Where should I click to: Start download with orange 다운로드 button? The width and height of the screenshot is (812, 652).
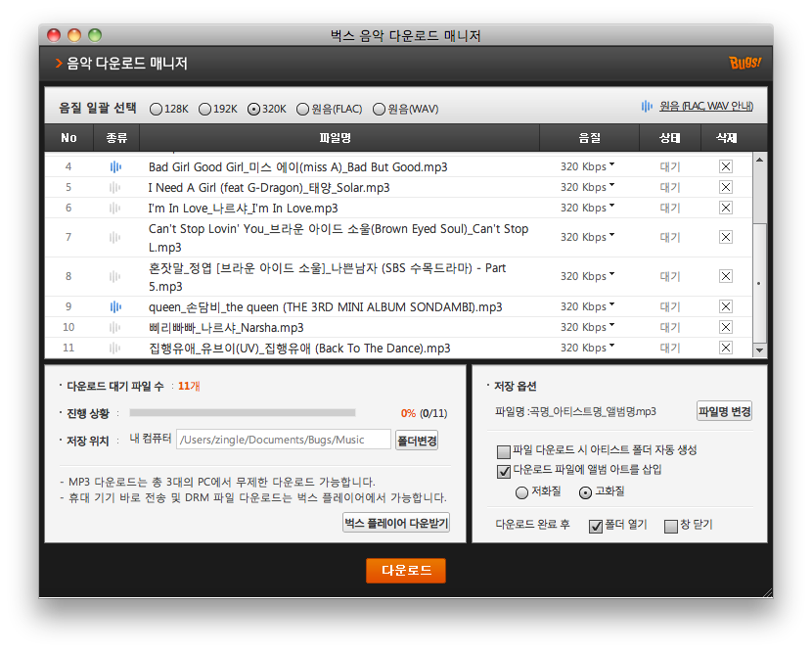coord(406,571)
